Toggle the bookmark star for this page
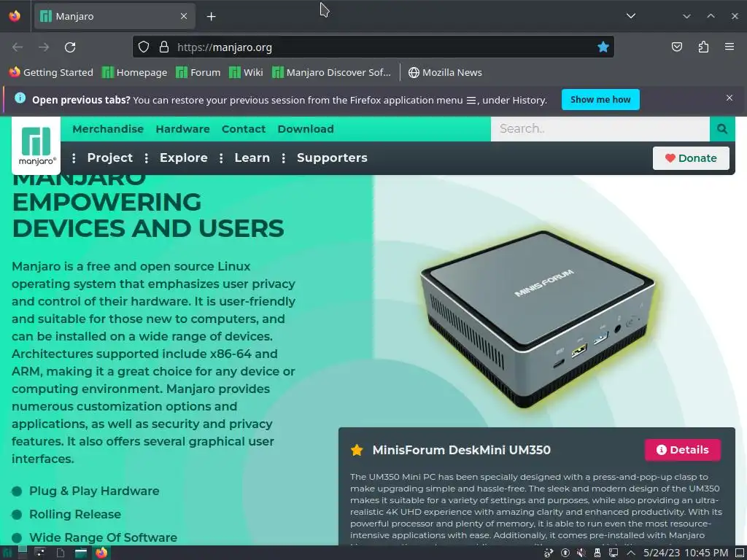Image resolution: width=747 pixels, height=560 pixels. (603, 47)
